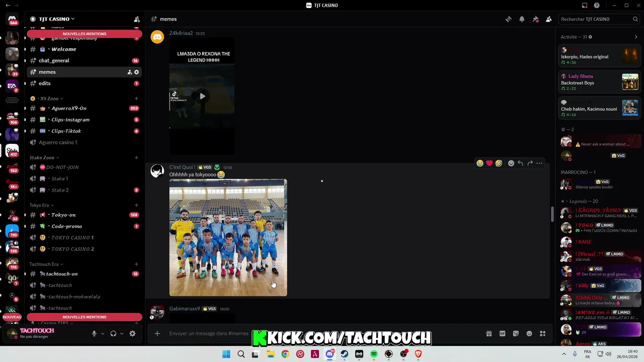Image resolution: width=644 pixels, height=362 pixels.
Task: Open the gift Nitro icon
Action: tap(489, 333)
